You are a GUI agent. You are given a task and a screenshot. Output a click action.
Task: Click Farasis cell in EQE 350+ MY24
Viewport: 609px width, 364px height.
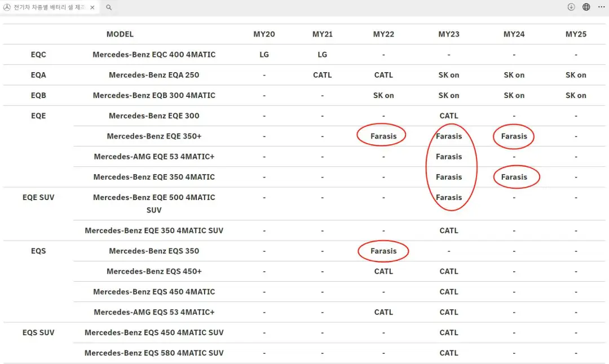point(514,136)
